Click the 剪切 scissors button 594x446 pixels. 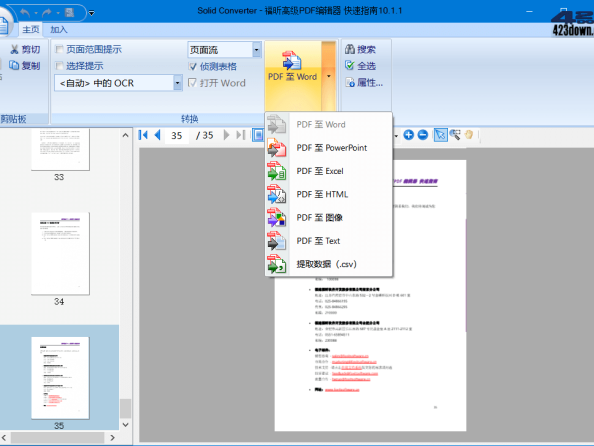click(x=25, y=49)
